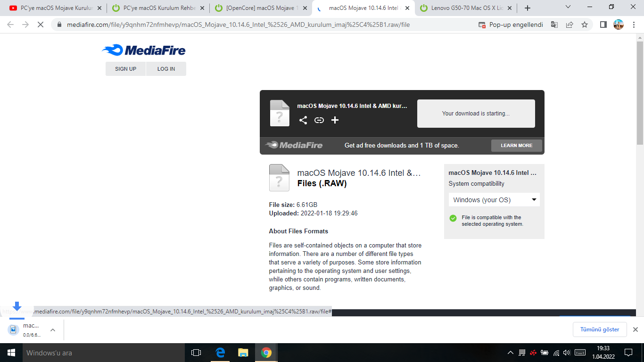The width and height of the screenshot is (644, 362).
Task: Click the SIGN UP button
Action: [125, 69]
